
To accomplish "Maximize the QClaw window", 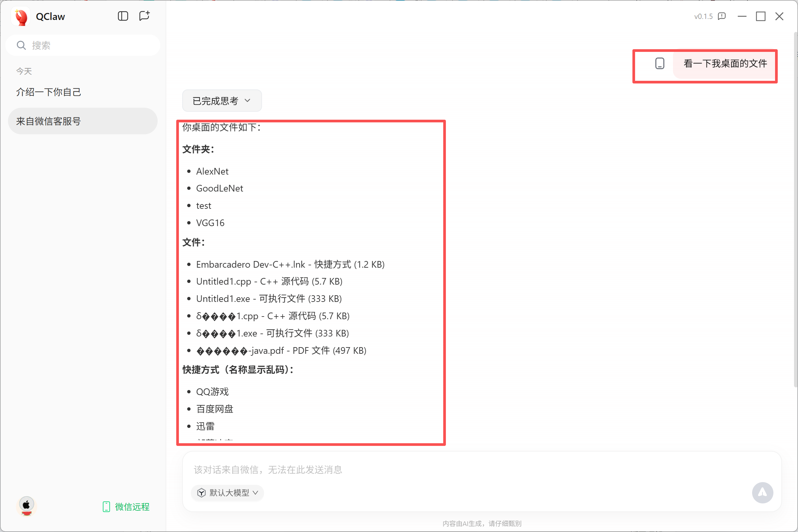I will [x=760, y=16].
